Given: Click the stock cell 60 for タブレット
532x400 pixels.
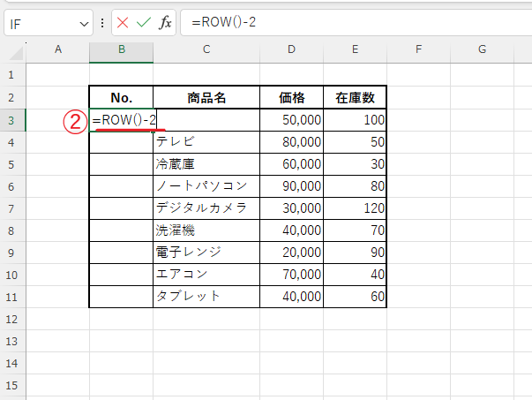Looking at the screenshot, I should pyautogui.click(x=355, y=297).
